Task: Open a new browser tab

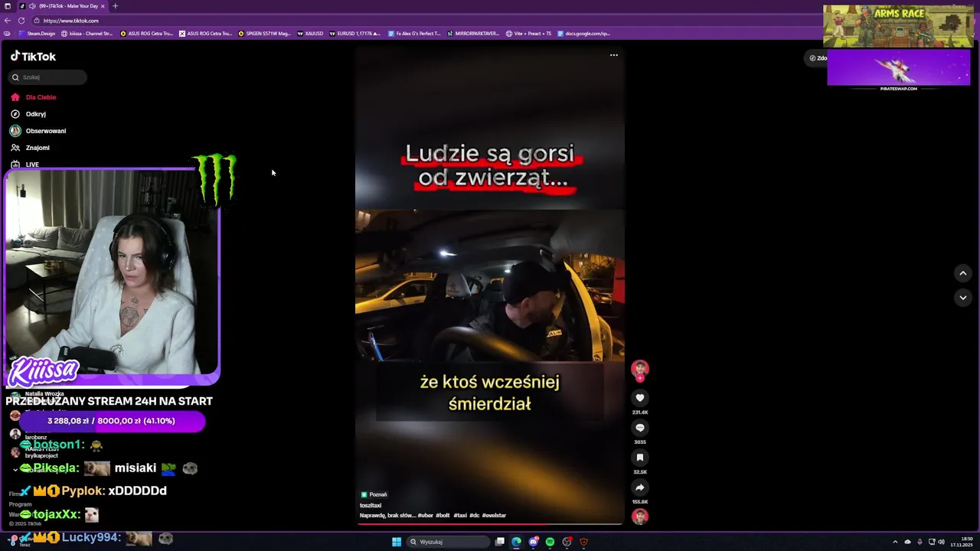Action: coord(115,6)
